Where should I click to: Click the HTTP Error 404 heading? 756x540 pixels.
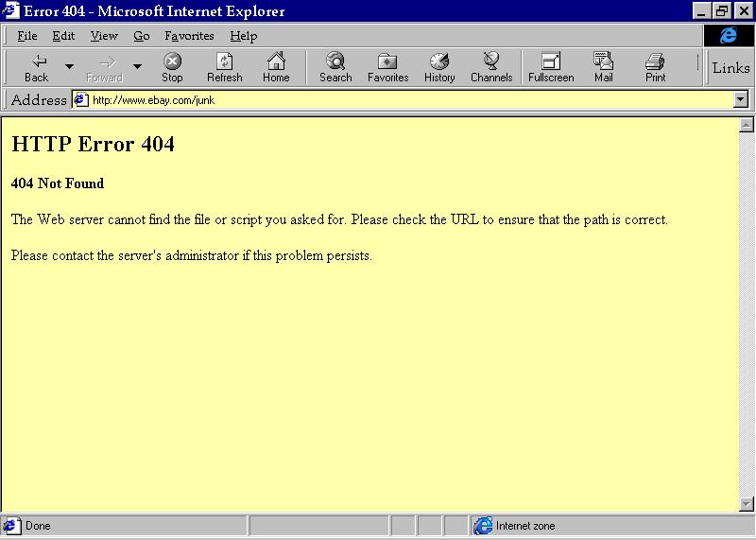click(93, 144)
